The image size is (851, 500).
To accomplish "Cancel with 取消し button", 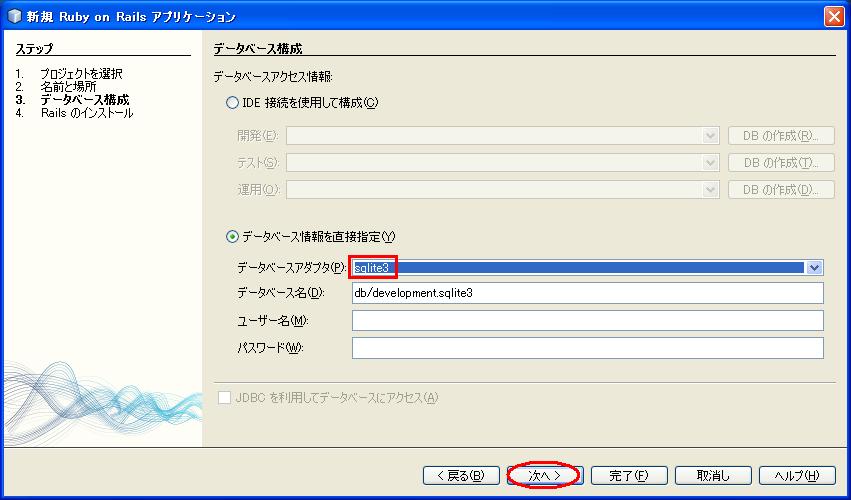I will 713,476.
